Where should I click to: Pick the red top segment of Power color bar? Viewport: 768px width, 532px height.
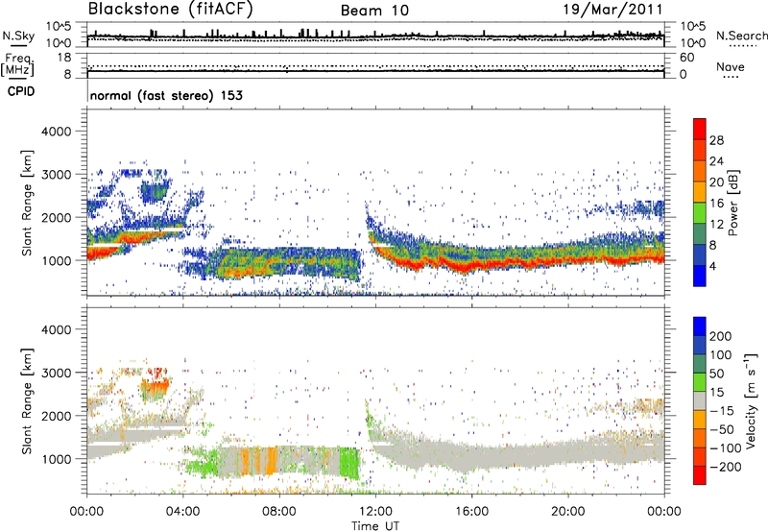pyautogui.click(x=700, y=129)
